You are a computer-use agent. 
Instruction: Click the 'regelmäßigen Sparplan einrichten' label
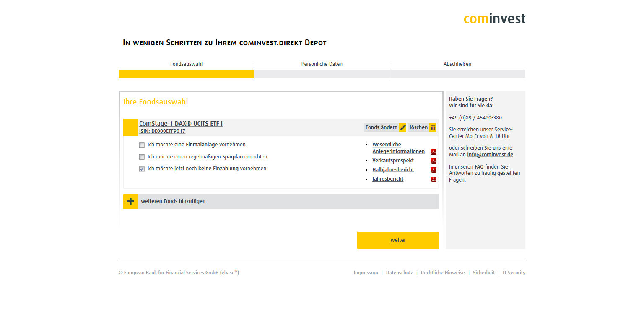point(208,157)
